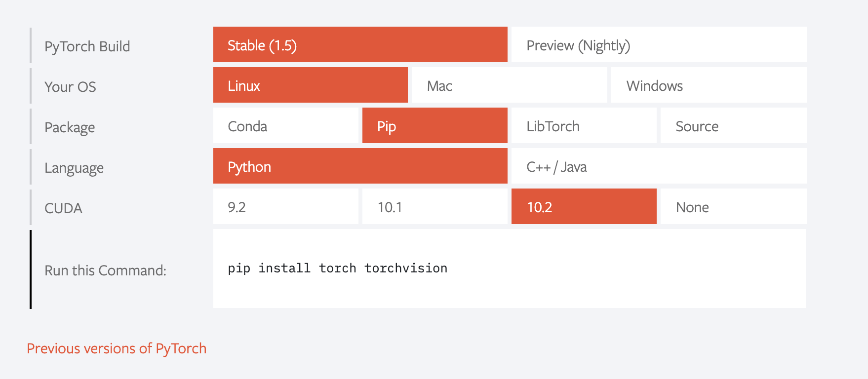This screenshot has height=379, width=868.
Task: Select Linux as your OS
Action: point(310,85)
